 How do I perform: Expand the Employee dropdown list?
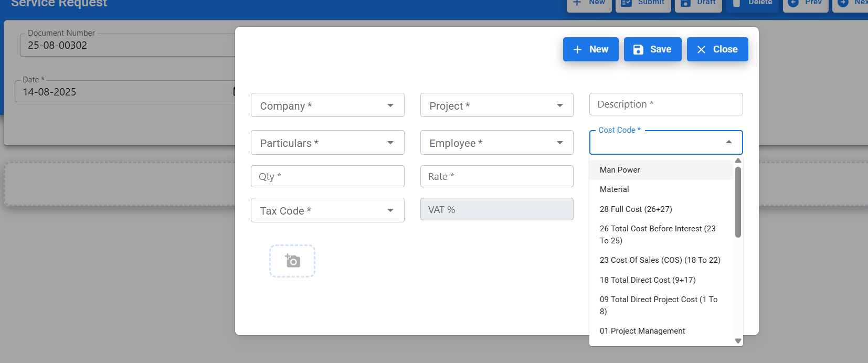pyautogui.click(x=496, y=143)
